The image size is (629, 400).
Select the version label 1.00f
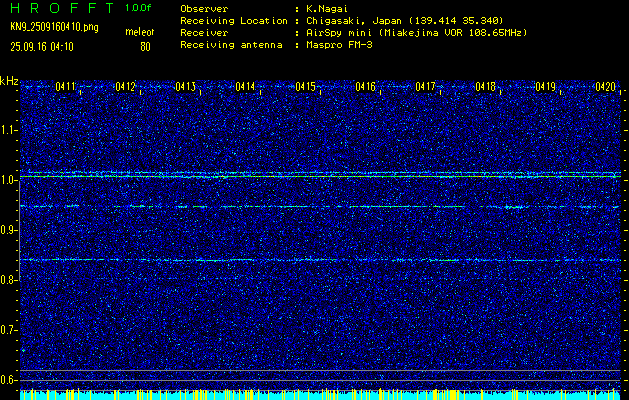pos(138,8)
